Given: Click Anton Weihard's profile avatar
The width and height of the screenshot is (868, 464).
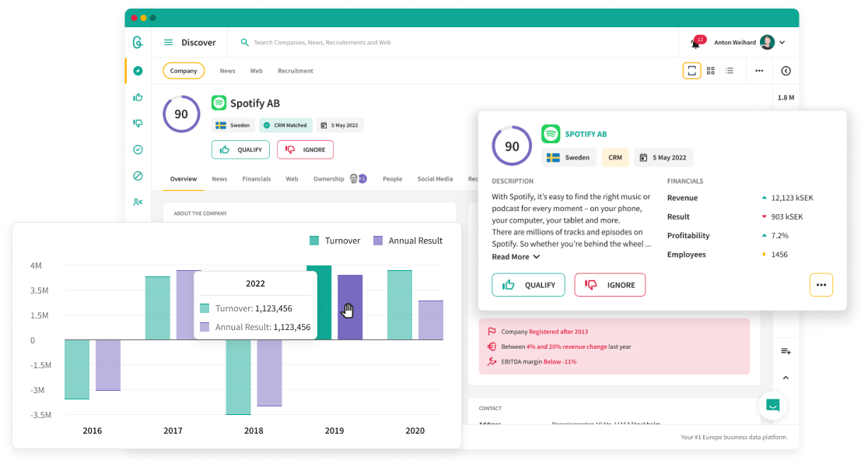Looking at the screenshot, I should coord(767,42).
